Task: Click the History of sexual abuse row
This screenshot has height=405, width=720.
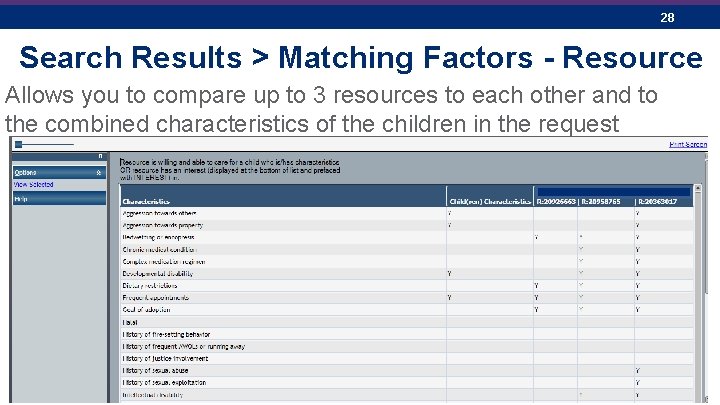Action: [x=407, y=370]
